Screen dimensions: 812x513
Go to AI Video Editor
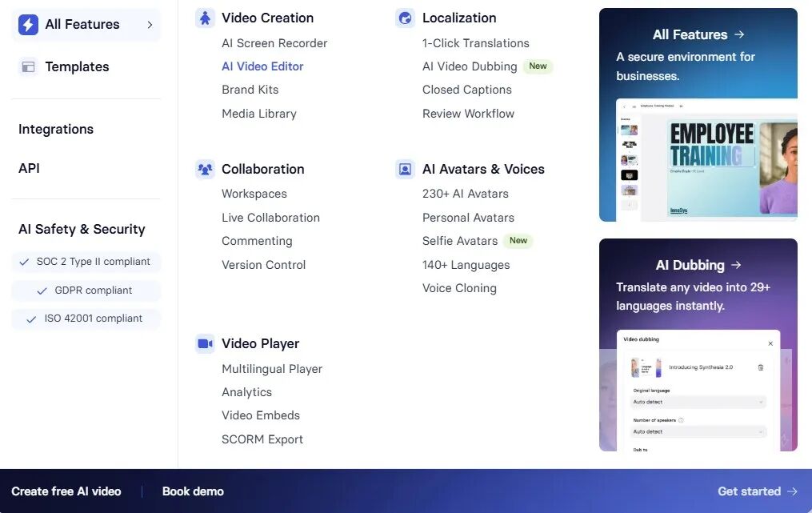point(262,66)
